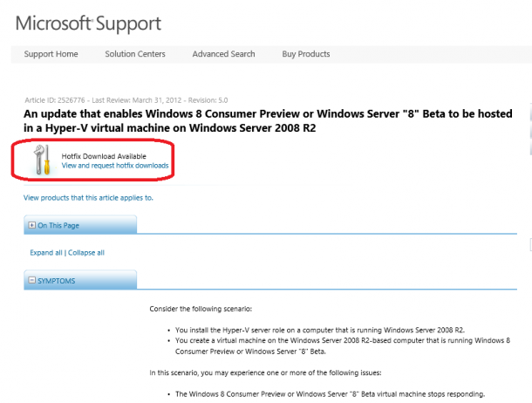Click the bullet about installing Hyper-V server role

point(320,330)
